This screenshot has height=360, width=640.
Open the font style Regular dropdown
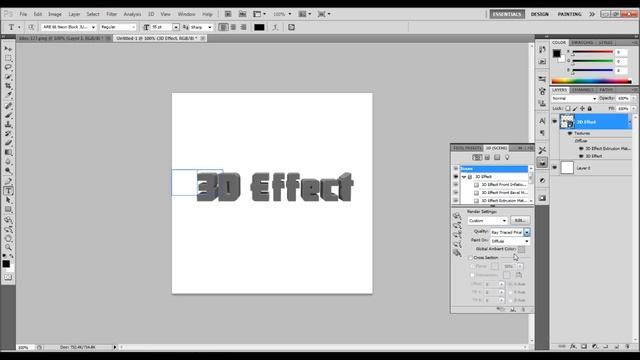(133, 27)
